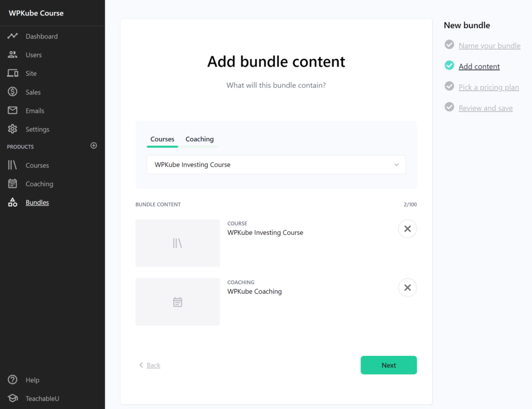Screen dimensions: 532x409
Task: Open Courses under Products
Action: (x=37, y=165)
